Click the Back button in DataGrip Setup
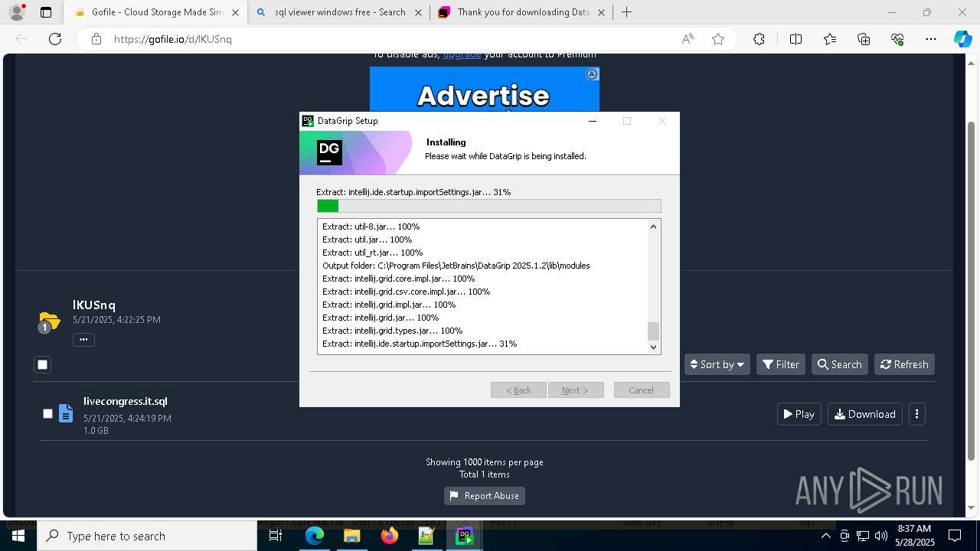980x551 pixels. [x=518, y=390]
